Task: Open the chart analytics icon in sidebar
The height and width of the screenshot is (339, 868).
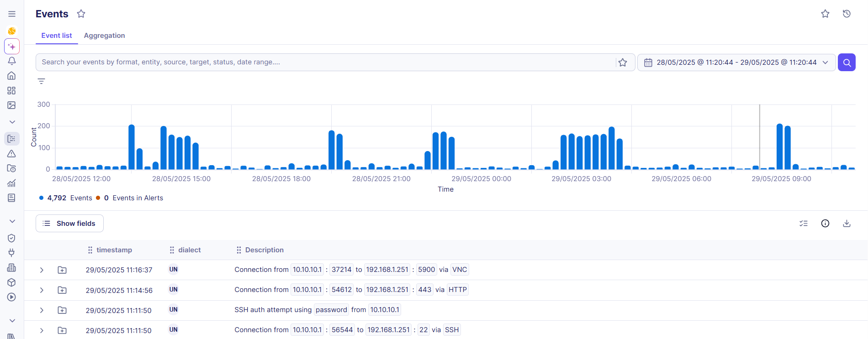Action: [x=12, y=183]
